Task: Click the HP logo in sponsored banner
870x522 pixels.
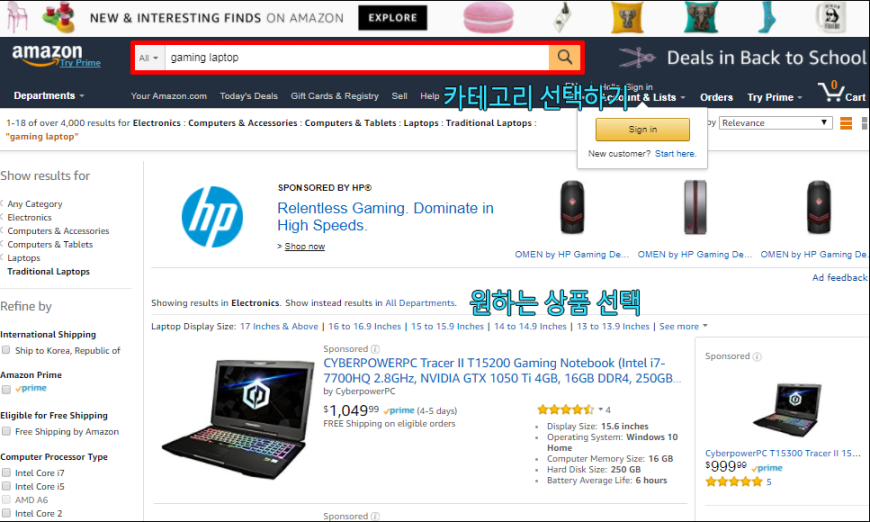Action: click(x=212, y=217)
